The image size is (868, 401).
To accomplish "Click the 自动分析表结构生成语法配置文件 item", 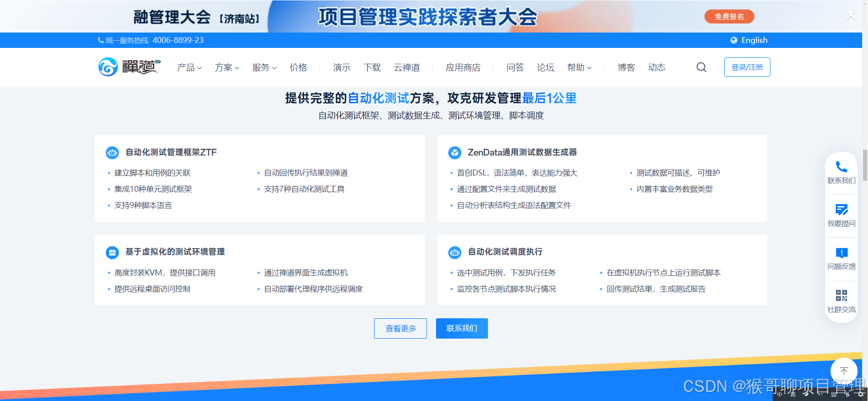I will (x=514, y=205).
